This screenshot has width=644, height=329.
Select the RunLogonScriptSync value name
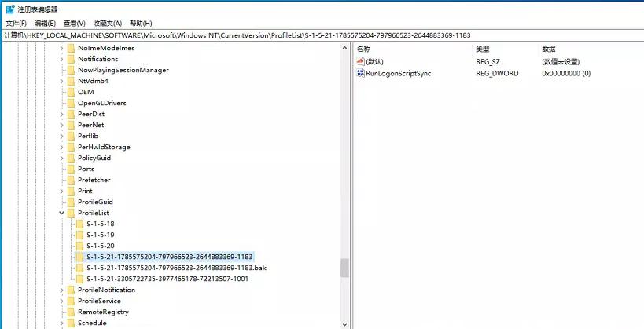pyautogui.click(x=399, y=74)
